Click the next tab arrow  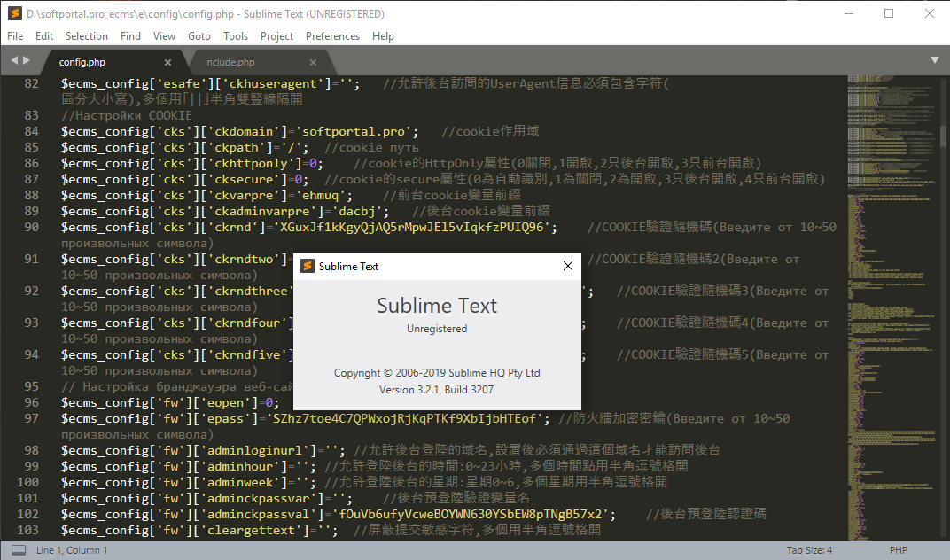(26, 60)
